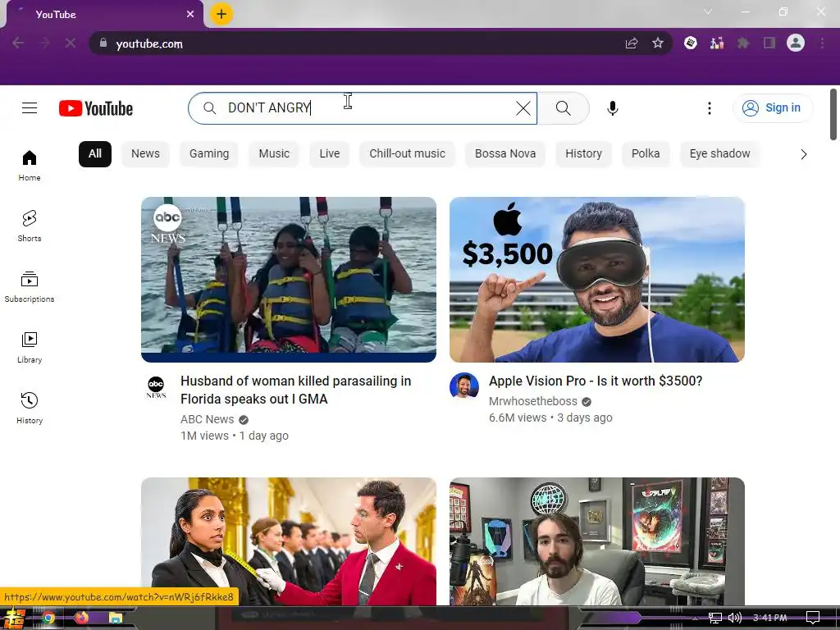Open History in the sidebar
Viewport: 840px width, 630px height.
click(30, 409)
